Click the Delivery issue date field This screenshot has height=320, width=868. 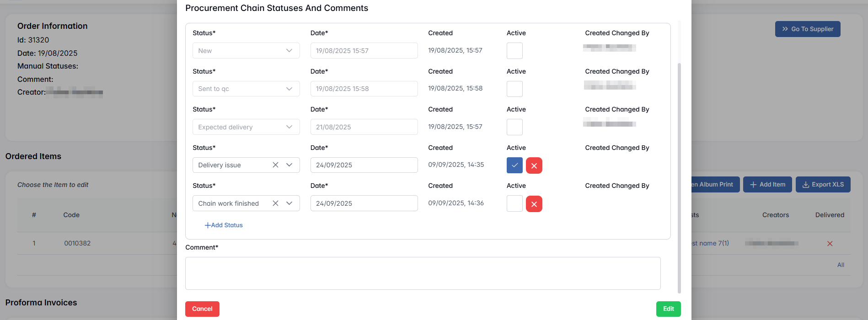pyautogui.click(x=364, y=165)
